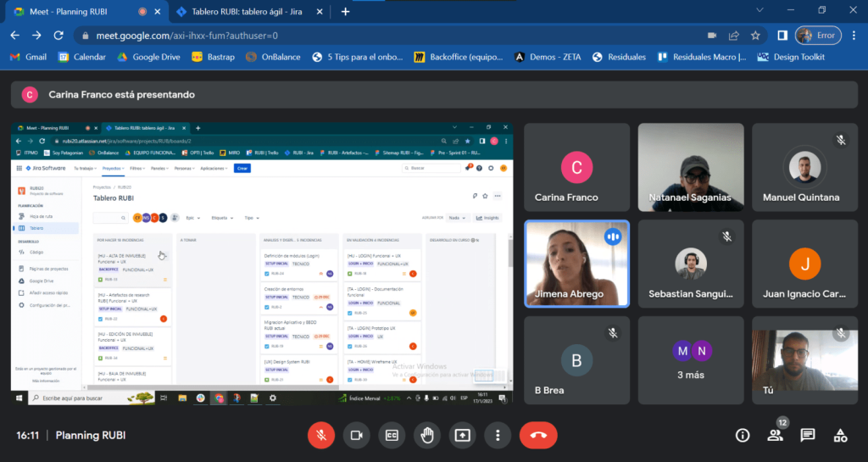Open the Google Drive bookmark
The width and height of the screenshot is (868, 462).
pyautogui.click(x=148, y=57)
